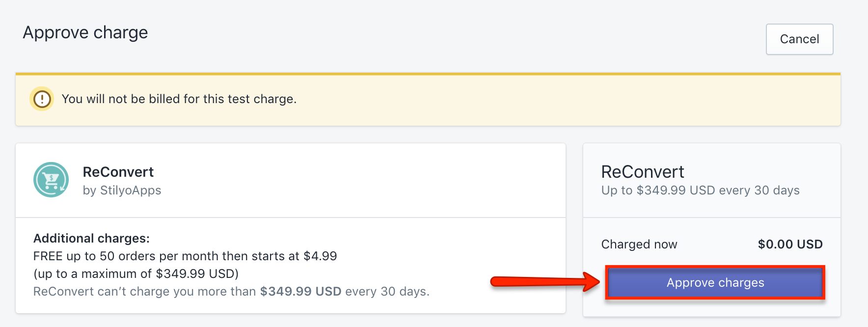Click the red arrow pointing to Approve charges
The image size is (868, 327).
(x=545, y=281)
